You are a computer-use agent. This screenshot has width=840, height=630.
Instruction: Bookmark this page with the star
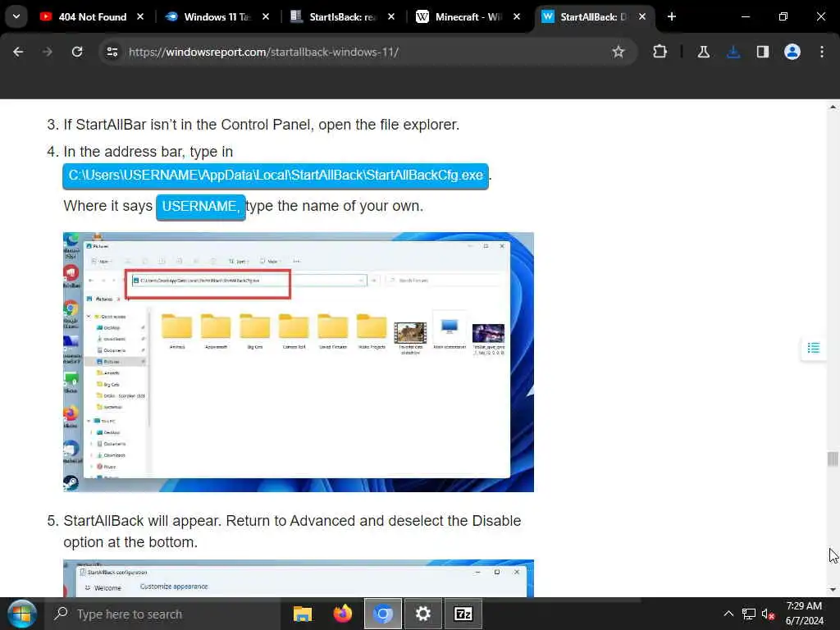[x=619, y=52]
